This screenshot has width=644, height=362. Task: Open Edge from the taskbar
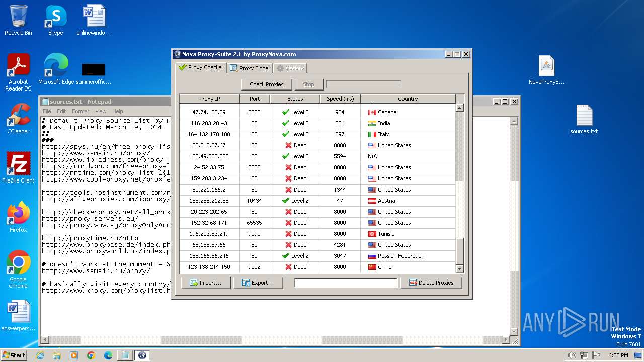(x=108, y=355)
